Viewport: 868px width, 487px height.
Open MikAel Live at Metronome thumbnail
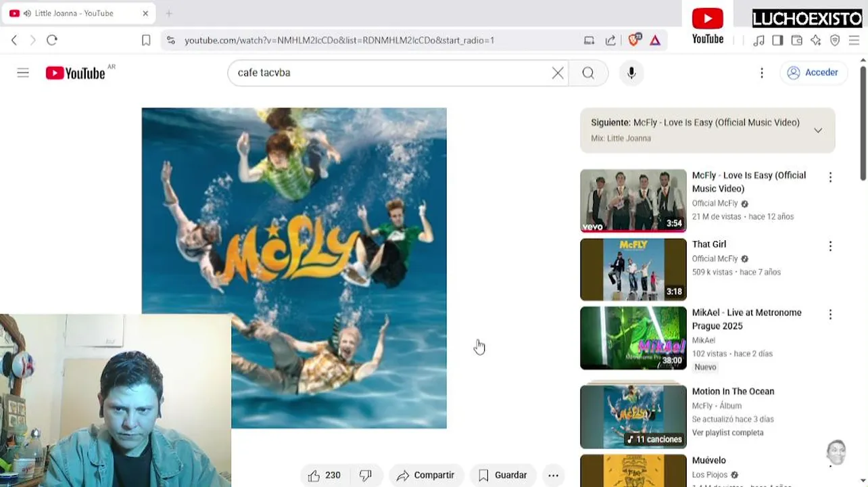[x=633, y=338]
